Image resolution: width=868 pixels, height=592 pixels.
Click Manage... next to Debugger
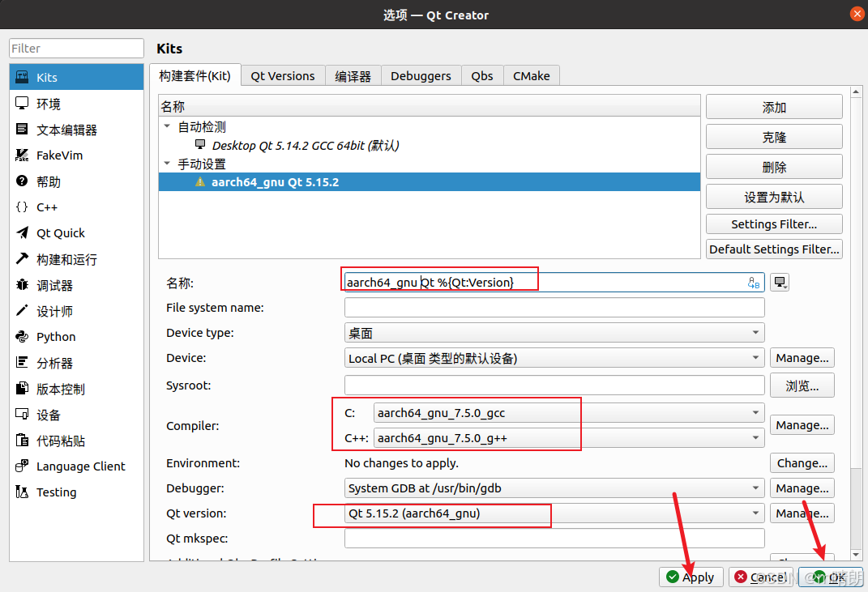tap(802, 488)
